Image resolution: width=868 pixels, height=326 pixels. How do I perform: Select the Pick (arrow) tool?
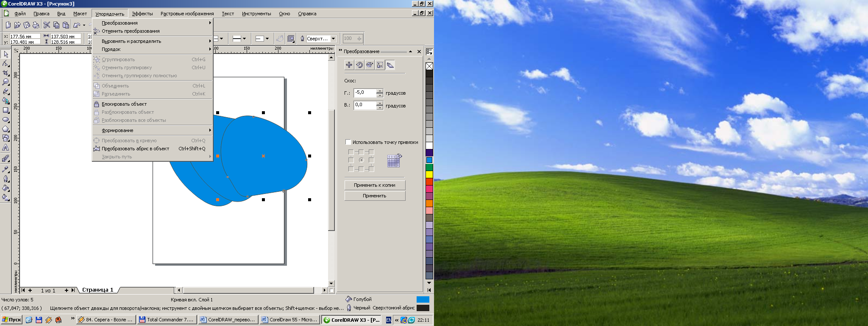point(6,54)
